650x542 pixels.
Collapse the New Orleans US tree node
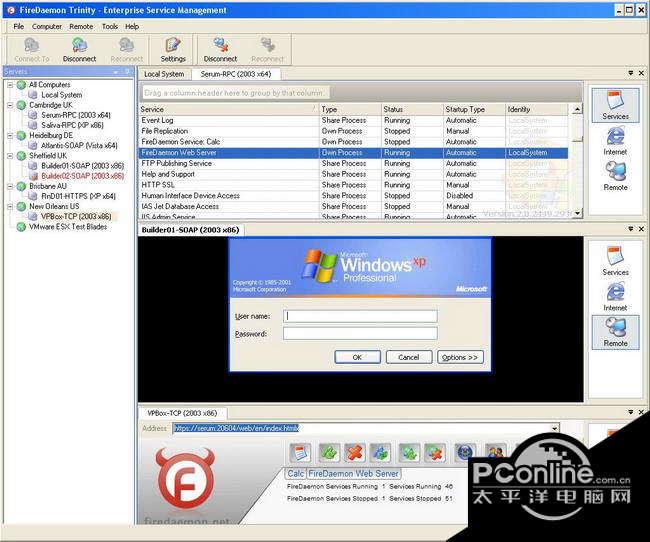(x=10, y=206)
